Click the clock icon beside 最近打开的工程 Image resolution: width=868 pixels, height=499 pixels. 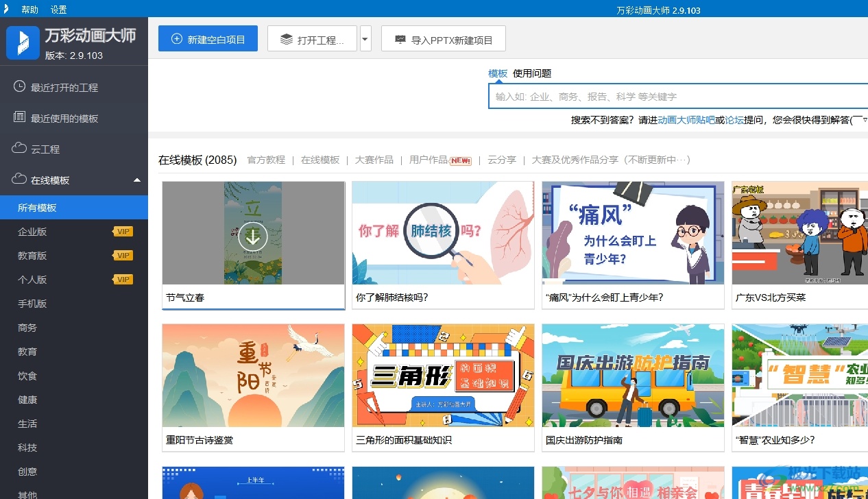click(20, 87)
